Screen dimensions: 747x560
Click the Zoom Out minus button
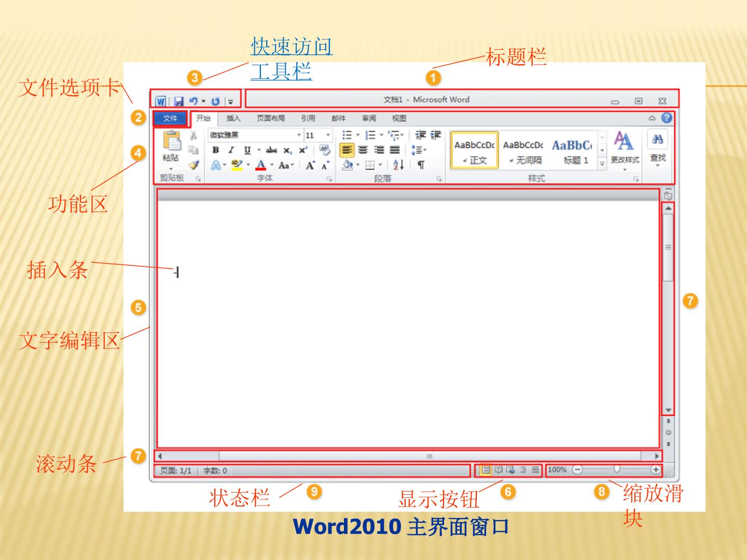pyautogui.click(x=577, y=470)
